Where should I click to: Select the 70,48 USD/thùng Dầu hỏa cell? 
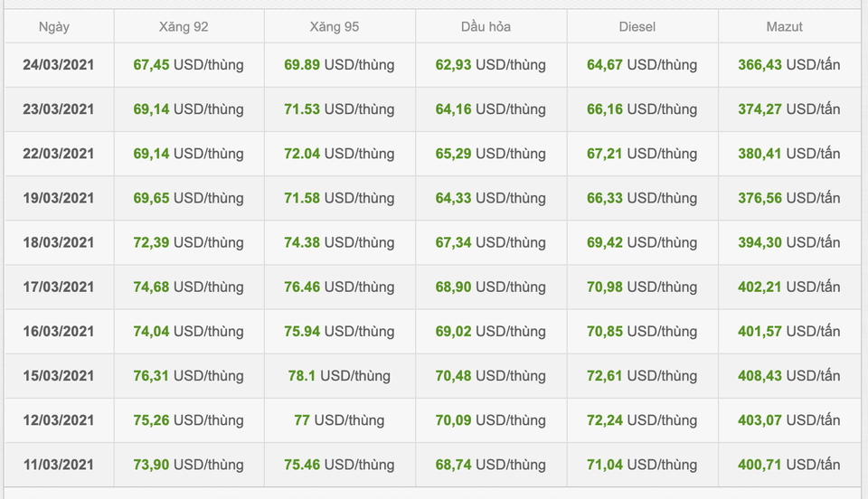coord(490,376)
